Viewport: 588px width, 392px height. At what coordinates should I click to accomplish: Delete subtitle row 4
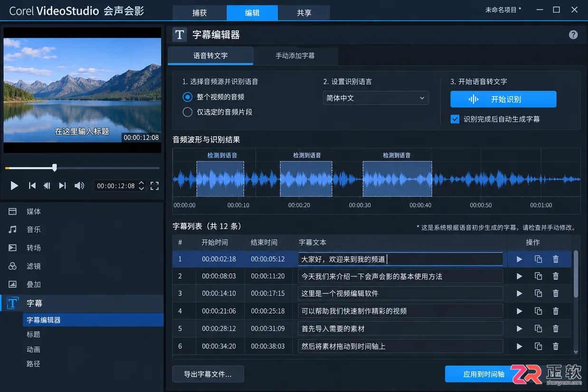pyautogui.click(x=556, y=311)
